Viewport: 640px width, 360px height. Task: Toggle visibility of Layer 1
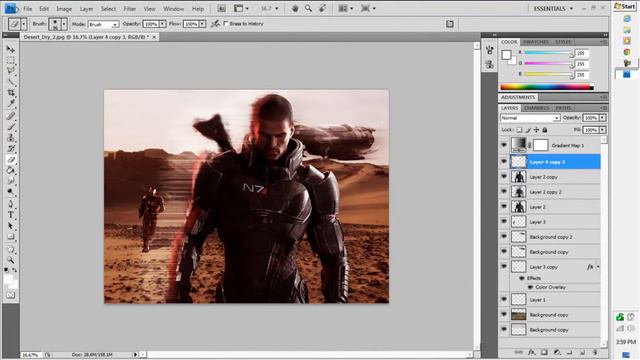tap(504, 299)
